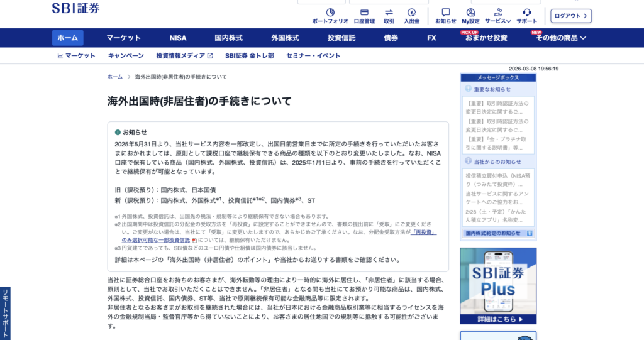The image size is (644, 340).
Task: Expand the サービス dropdown in header
Action: tap(498, 16)
